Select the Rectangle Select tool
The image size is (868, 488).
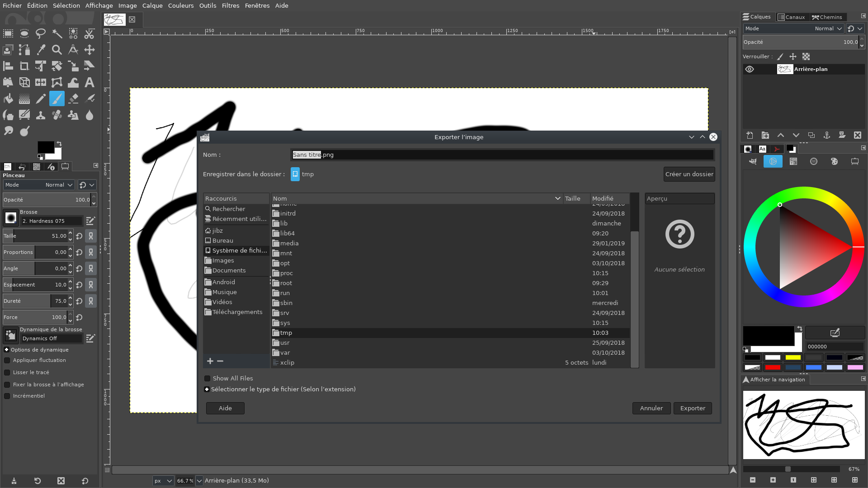[x=8, y=33]
